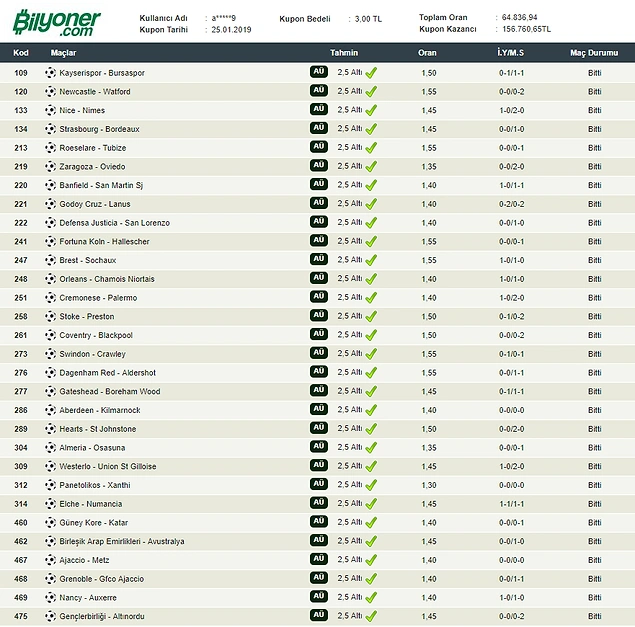
Task: Click the football icon beside Zaragoza - Oviedo
Action: [51, 166]
